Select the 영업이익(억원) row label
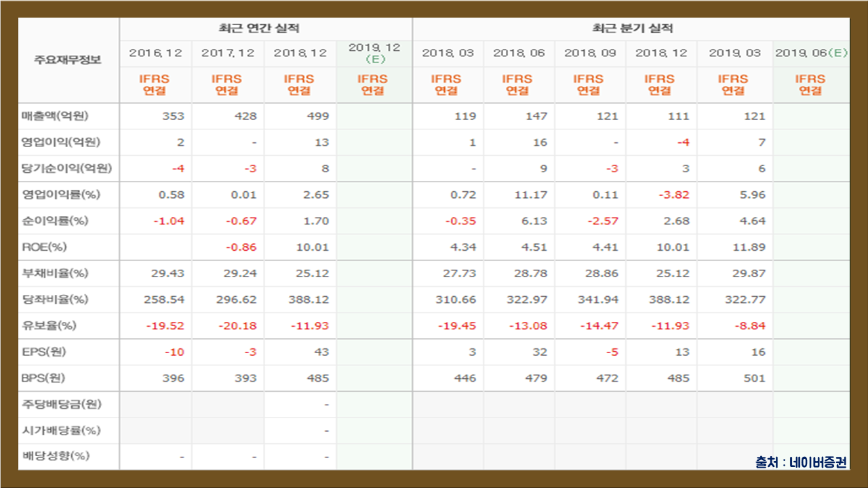Image resolution: width=868 pixels, height=488 pixels. [x=60, y=142]
